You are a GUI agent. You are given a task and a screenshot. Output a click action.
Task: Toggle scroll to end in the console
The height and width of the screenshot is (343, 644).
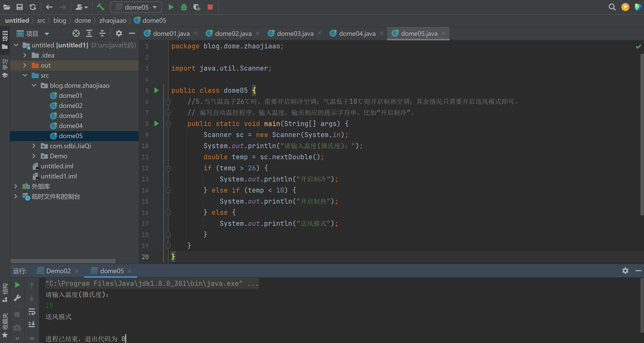tap(32, 324)
